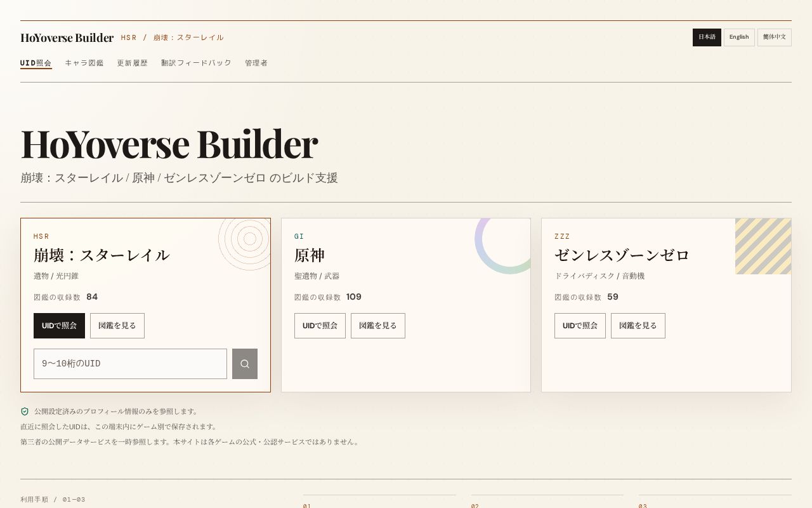
Task: Switch language to 简体中文
Action: click(x=775, y=37)
